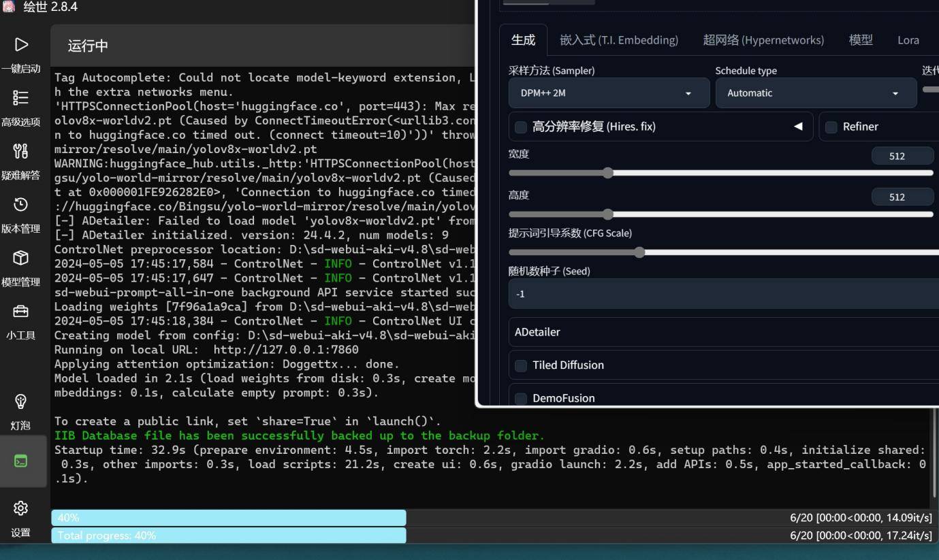The image size is (939, 560).
Task: Open 高级选项 advanced options icon
Action: click(x=21, y=98)
